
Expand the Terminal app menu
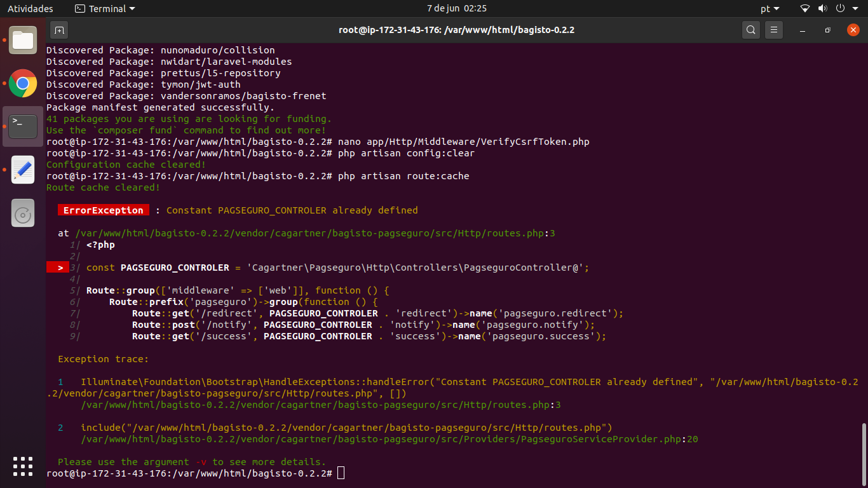(x=105, y=9)
